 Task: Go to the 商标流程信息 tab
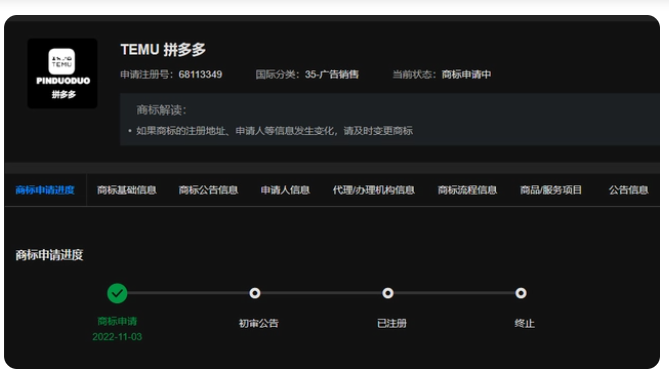click(x=467, y=190)
